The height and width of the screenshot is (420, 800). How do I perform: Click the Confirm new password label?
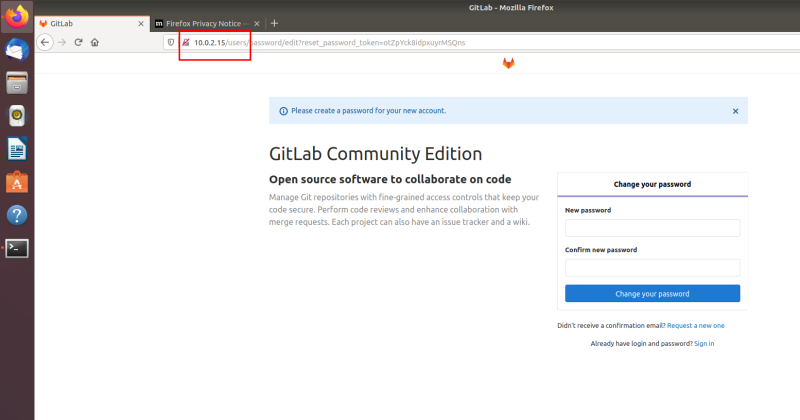[601, 250]
